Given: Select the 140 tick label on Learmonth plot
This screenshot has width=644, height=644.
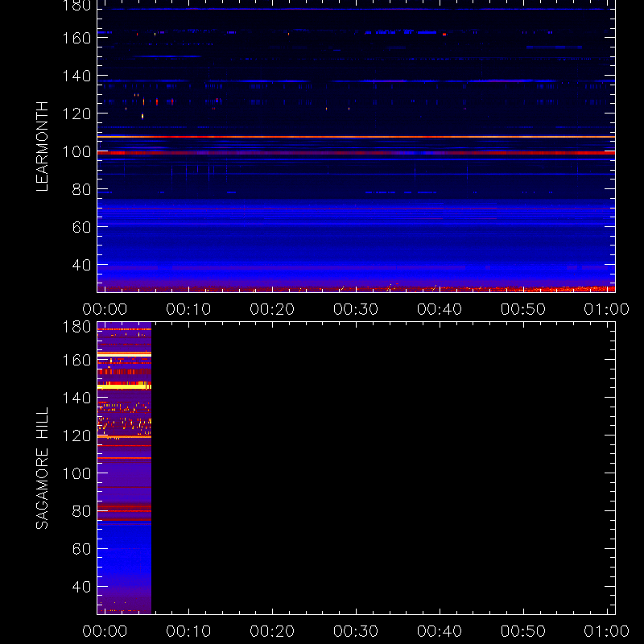Looking at the screenshot, I should (76, 76).
